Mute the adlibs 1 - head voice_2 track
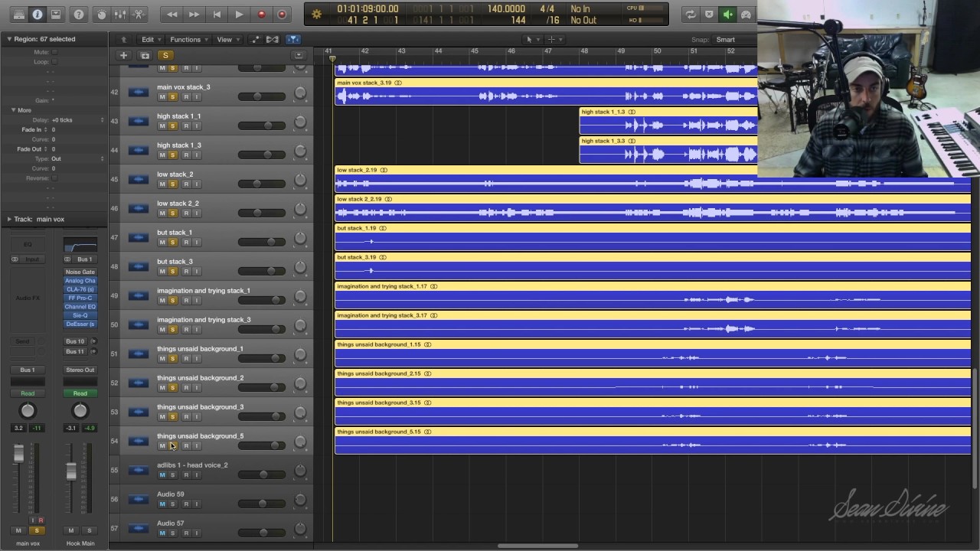Viewport: 980px width, 551px height. pyautogui.click(x=162, y=475)
